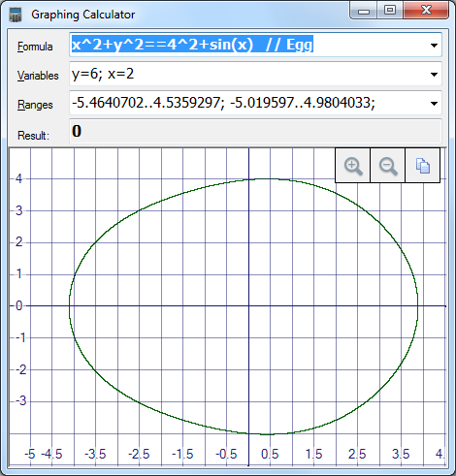Viewport: 456px width, 476px height.
Task: Click the y-axis label 4
Action: (18, 178)
